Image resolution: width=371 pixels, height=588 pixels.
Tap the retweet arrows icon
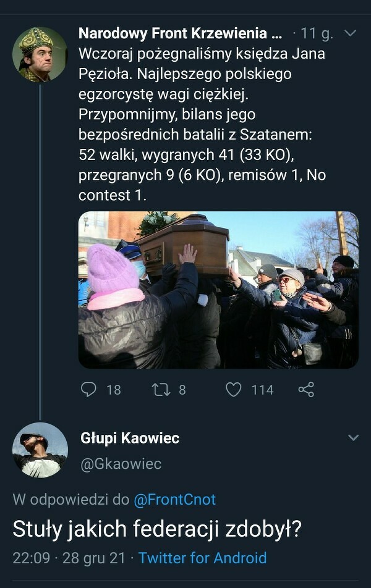pyautogui.click(x=161, y=390)
